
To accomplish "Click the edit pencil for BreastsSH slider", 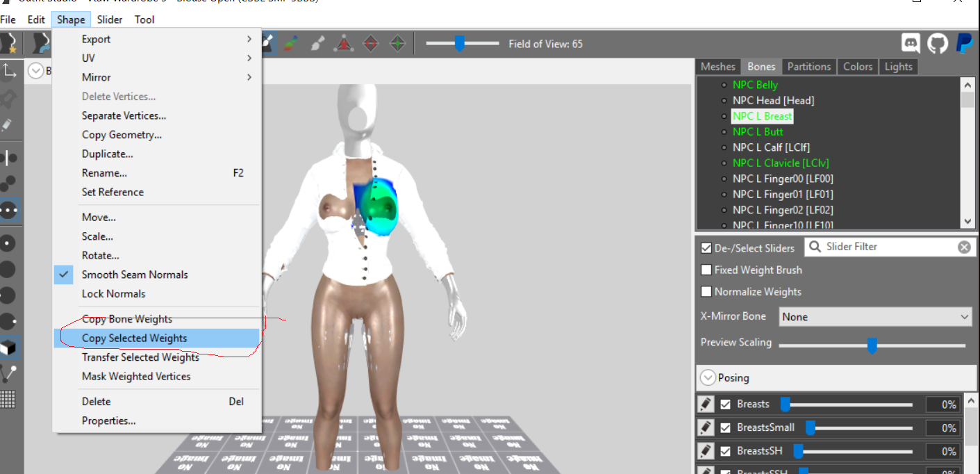I will [706, 451].
